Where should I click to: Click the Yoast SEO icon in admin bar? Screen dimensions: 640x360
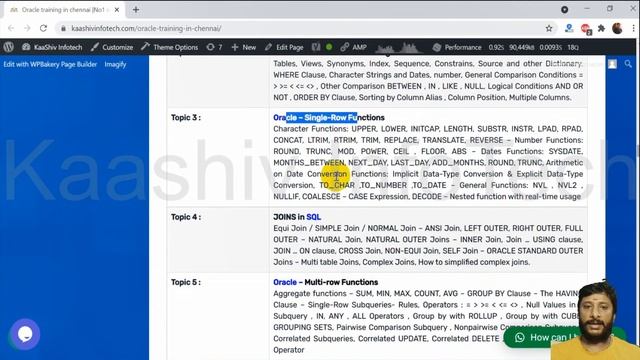coord(316,47)
